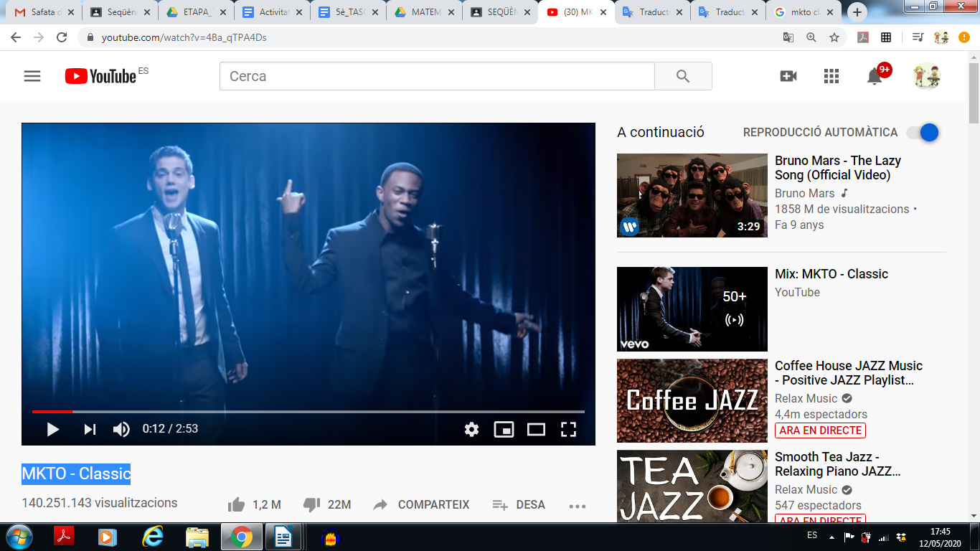Image resolution: width=980 pixels, height=551 pixels.
Task: Open the YouTube account avatar menu
Action: tap(927, 76)
